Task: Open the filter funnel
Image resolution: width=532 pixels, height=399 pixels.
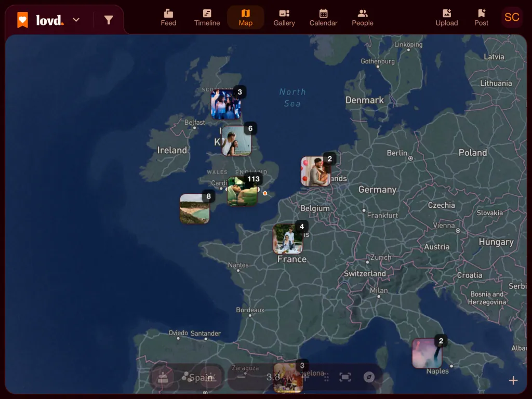Action: pos(109,20)
